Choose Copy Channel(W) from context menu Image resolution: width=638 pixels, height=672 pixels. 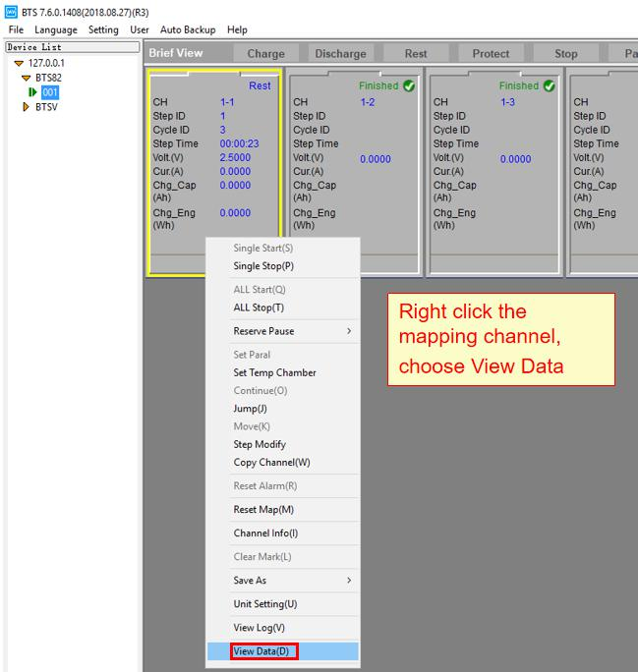[282, 463]
